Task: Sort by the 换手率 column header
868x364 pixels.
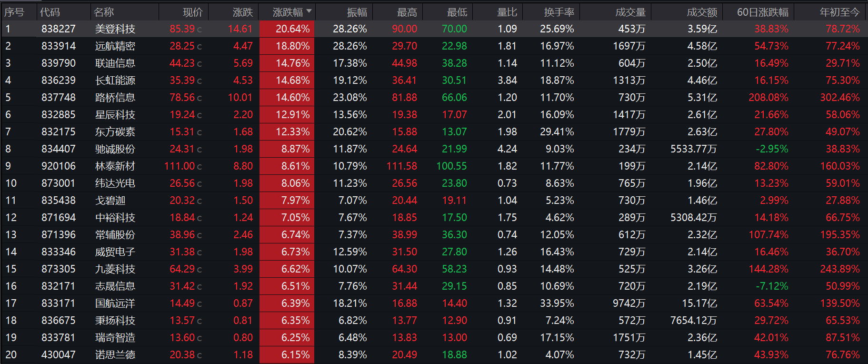Action: [x=559, y=12]
